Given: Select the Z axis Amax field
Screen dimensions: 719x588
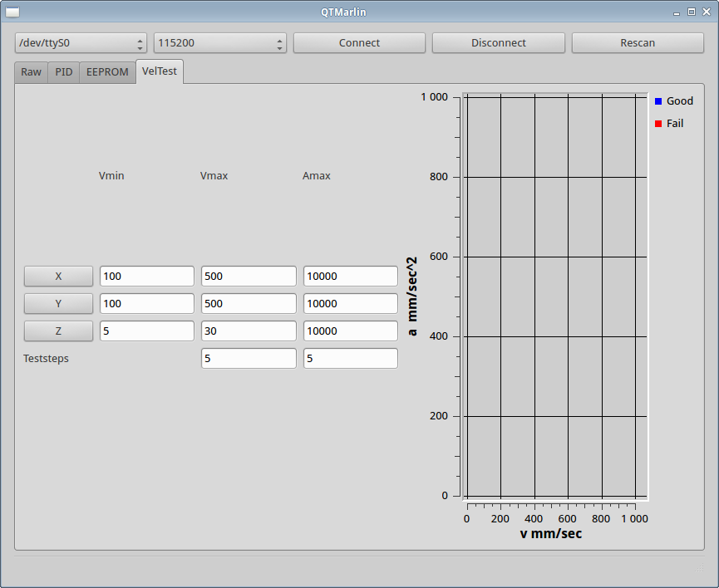Looking at the screenshot, I should (350, 331).
